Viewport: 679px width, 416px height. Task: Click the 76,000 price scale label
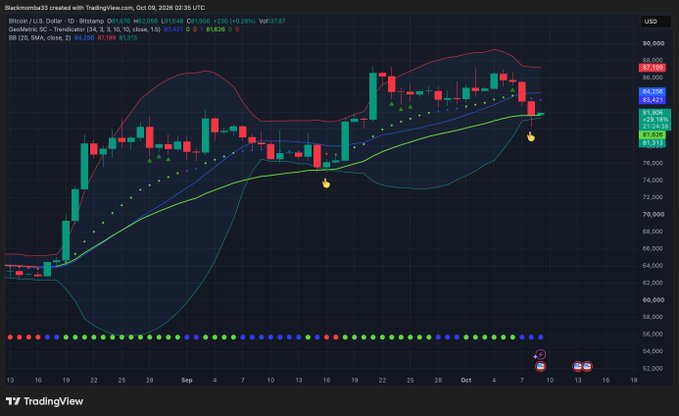(653, 163)
